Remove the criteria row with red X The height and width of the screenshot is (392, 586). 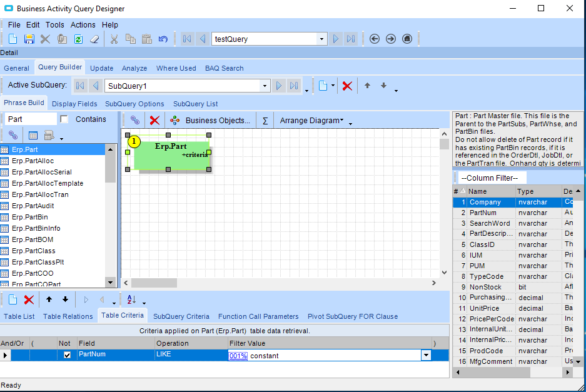tap(29, 299)
